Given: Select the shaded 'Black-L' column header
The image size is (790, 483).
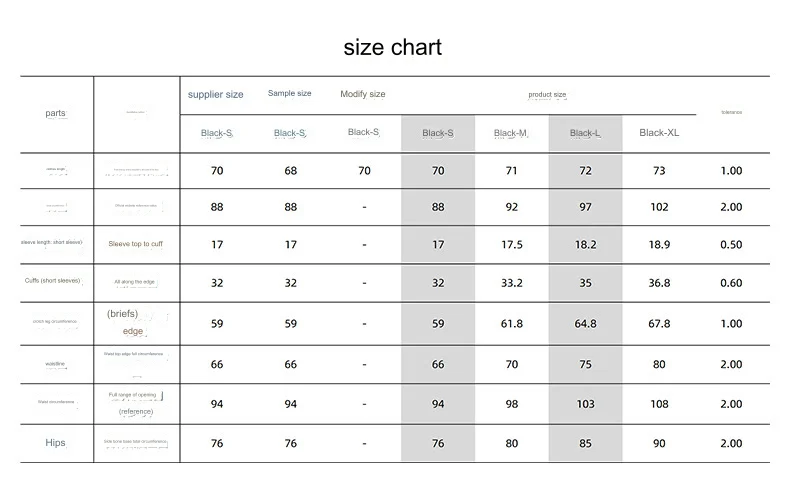Looking at the screenshot, I should 585,133.
